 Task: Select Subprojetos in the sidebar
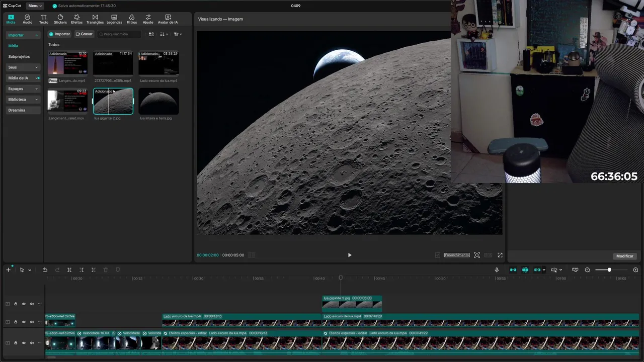(19, 57)
